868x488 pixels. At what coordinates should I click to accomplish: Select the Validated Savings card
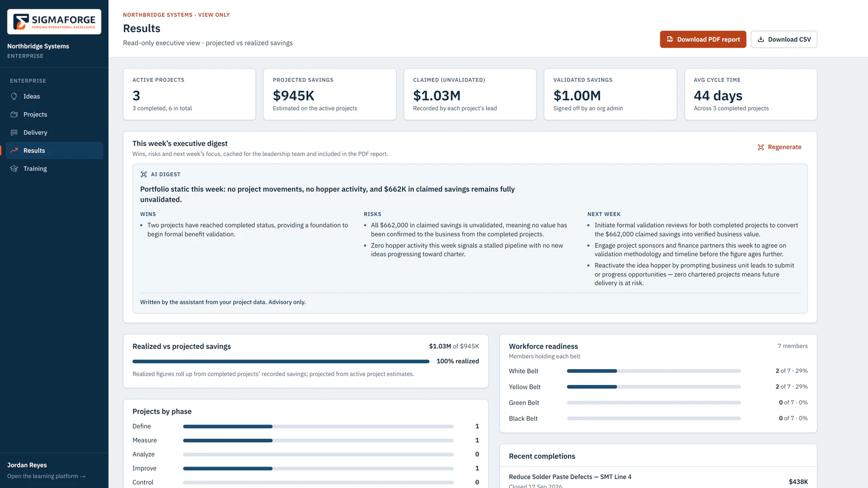pyautogui.click(x=610, y=94)
